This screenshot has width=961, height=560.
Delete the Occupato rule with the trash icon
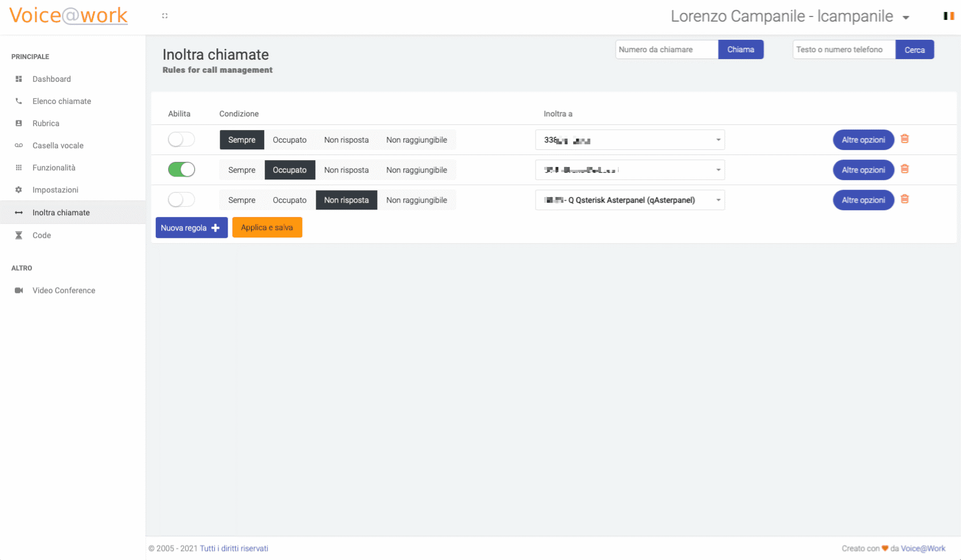[x=905, y=169]
